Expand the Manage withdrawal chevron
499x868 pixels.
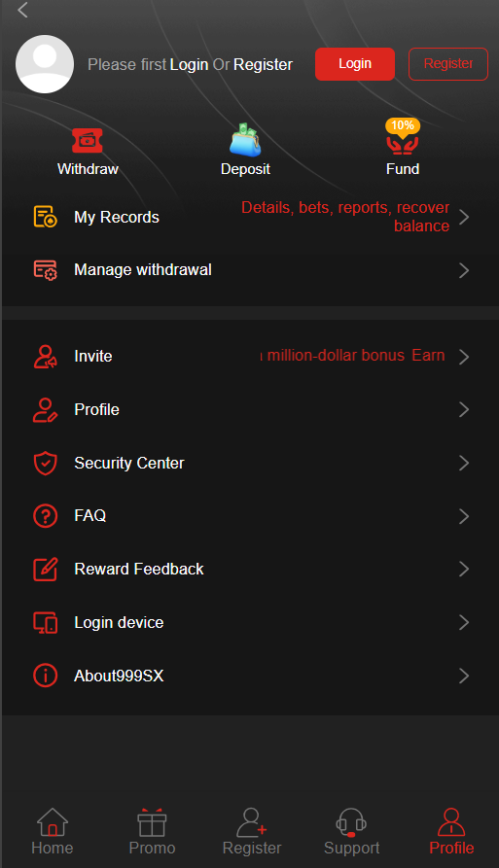[464, 270]
